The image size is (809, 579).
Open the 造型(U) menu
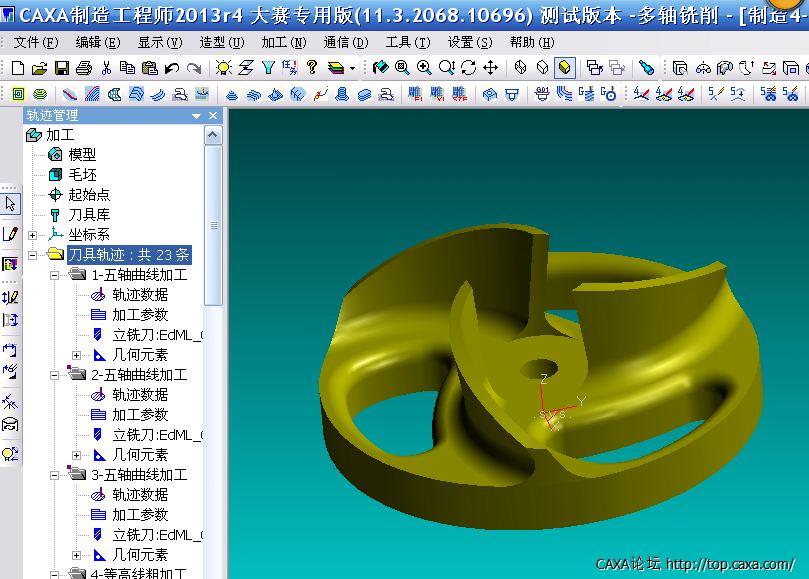click(x=221, y=42)
